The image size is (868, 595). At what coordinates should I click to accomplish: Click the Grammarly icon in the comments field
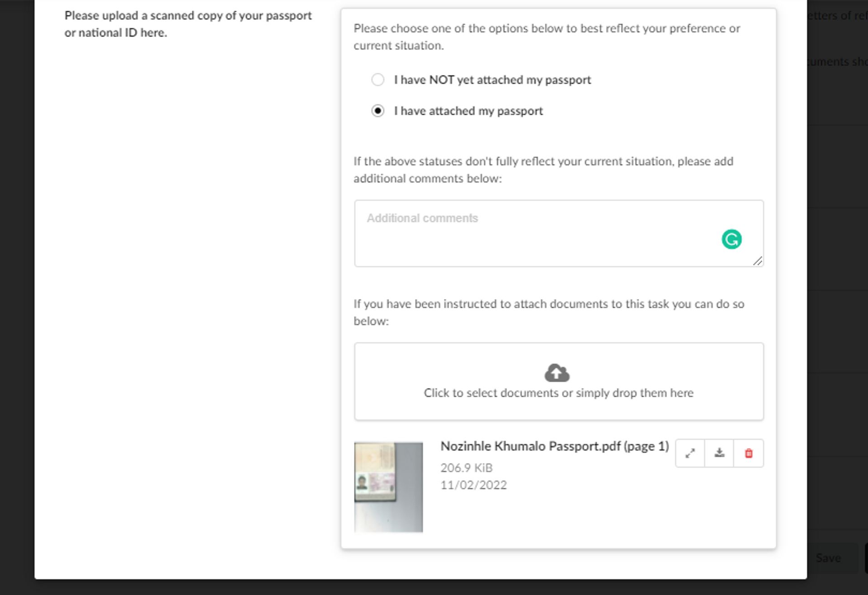point(731,239)
